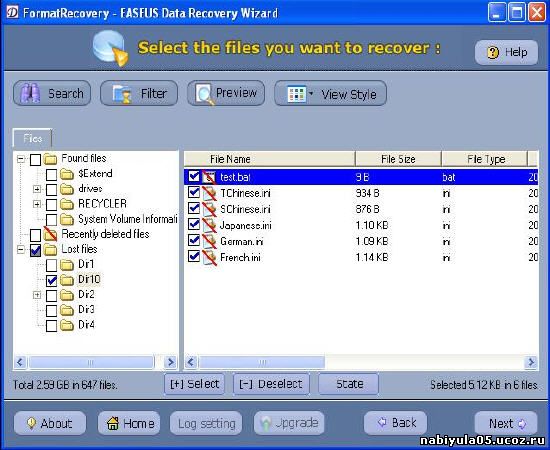The width and height of the screenshot is (550, 450).
Task: Click the SChinese.ini file icon
Action: click(x=209, y=209)
